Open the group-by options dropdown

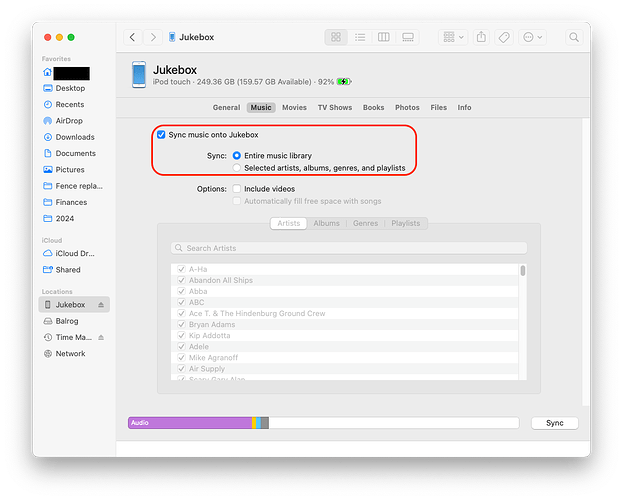tap(453, 37)
